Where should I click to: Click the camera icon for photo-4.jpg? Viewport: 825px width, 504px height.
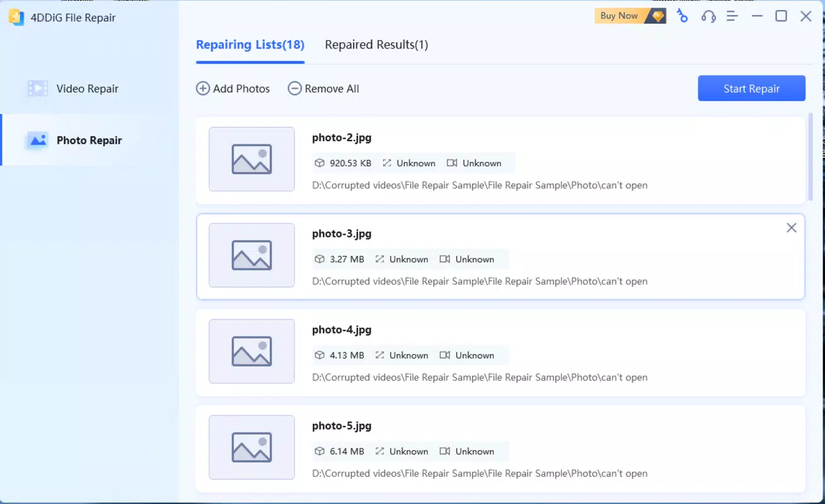click(x=445, y=355)
